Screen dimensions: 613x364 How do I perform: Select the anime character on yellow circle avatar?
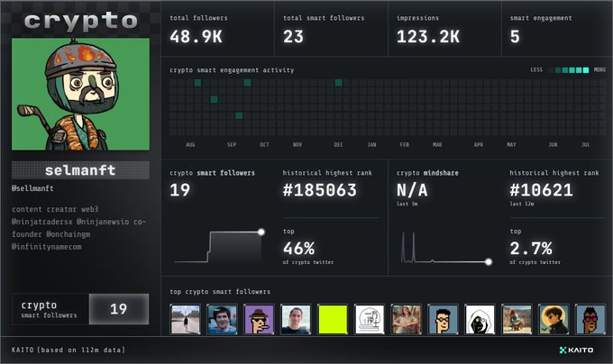point(554,320)
